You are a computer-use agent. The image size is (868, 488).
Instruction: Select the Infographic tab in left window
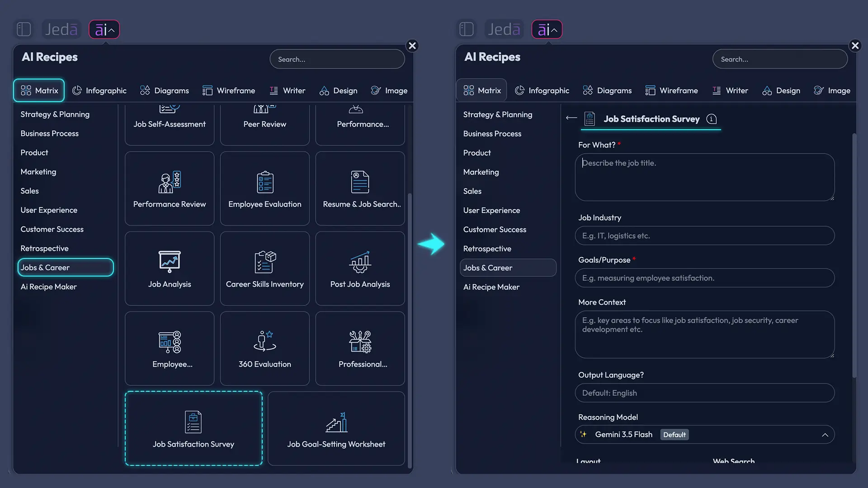(99, 91)
